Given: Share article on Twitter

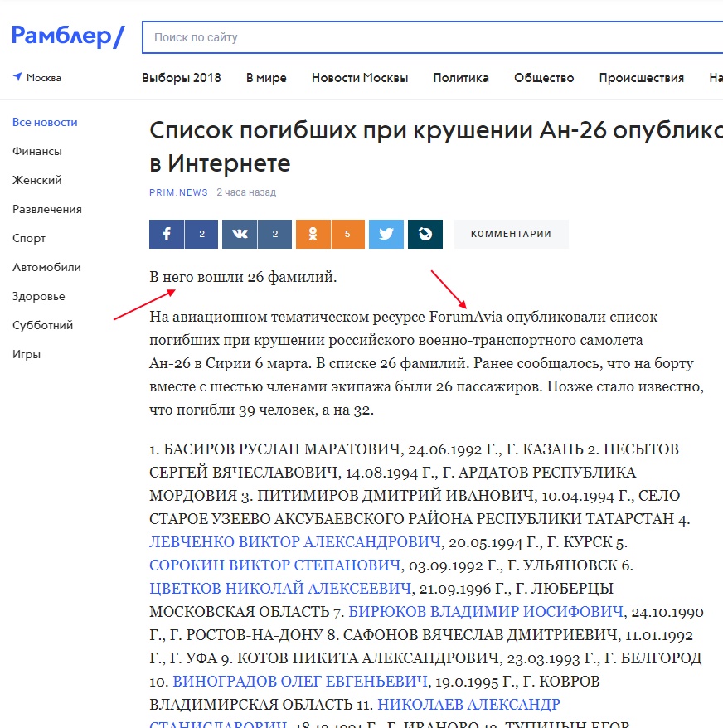Looking at the screenshot, I should pyautogui.click(x=386, y=235).
